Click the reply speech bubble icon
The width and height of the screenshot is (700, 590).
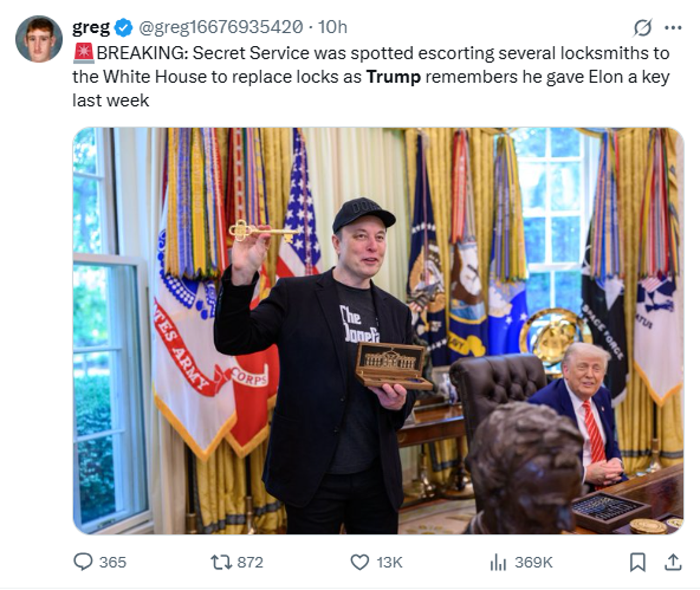83,562
